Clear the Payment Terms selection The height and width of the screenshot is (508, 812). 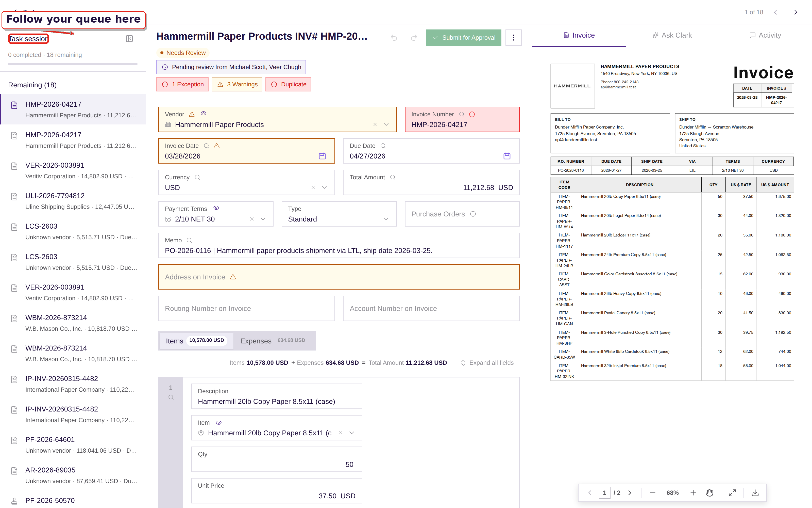point(252,219)
